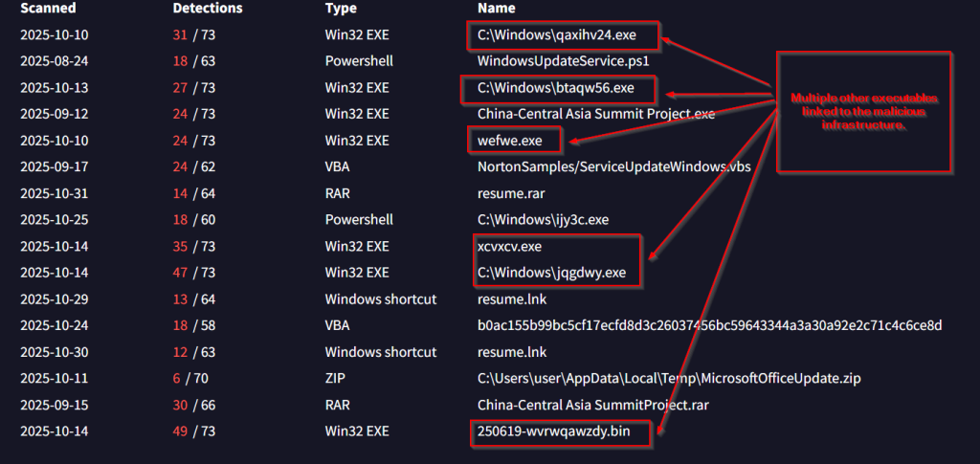The width and height of the screenshot is (980, 464).
Task: Open the C:\Windows\btaqw56.exe entry
Action: tap(555, 88)
